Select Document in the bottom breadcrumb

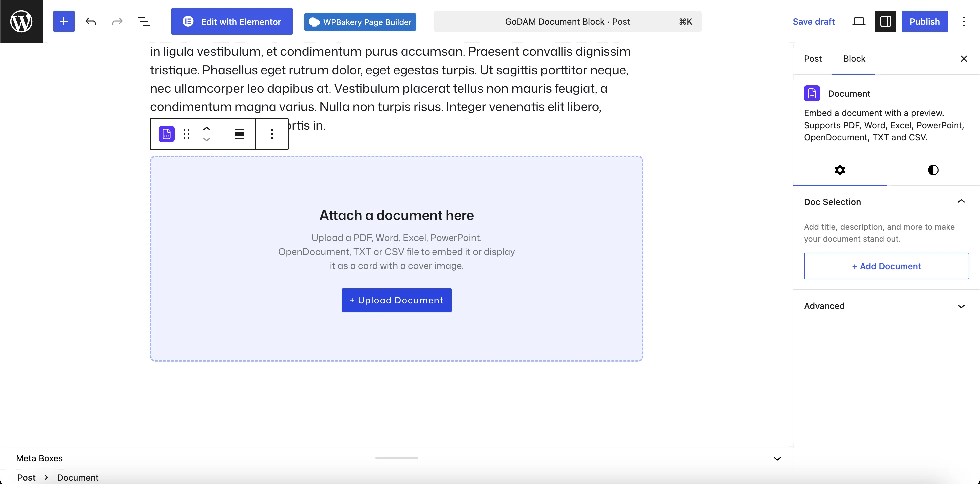click(x=78, y=478)
